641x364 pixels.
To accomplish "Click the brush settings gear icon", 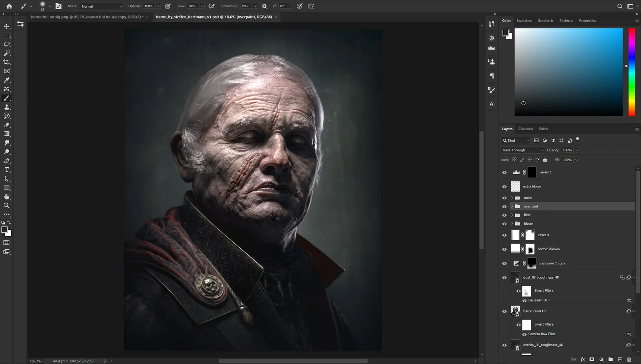I will click(264, 6).
